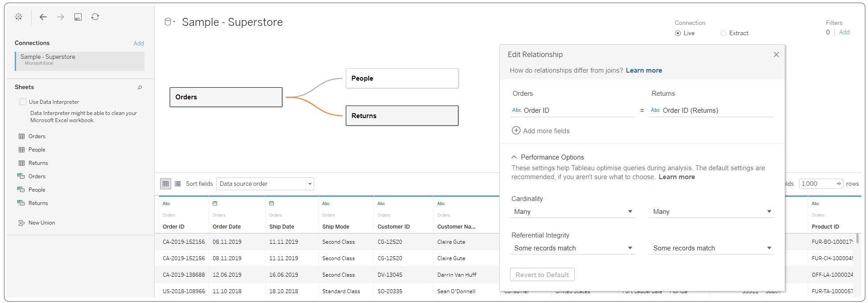This screenshot has height=303, width=868.
Task: Click Abc type icon of Order ID column
Action: [166, 204]
